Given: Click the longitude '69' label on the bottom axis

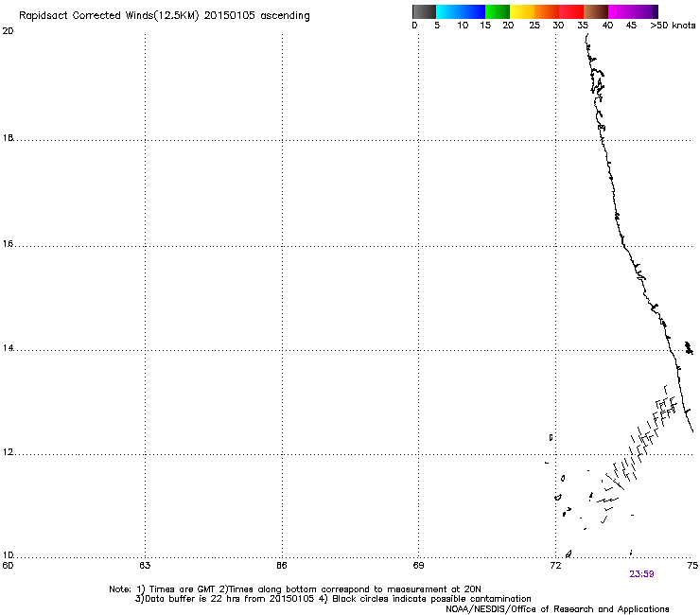Looking at the screenshot, I should [418, 566].
